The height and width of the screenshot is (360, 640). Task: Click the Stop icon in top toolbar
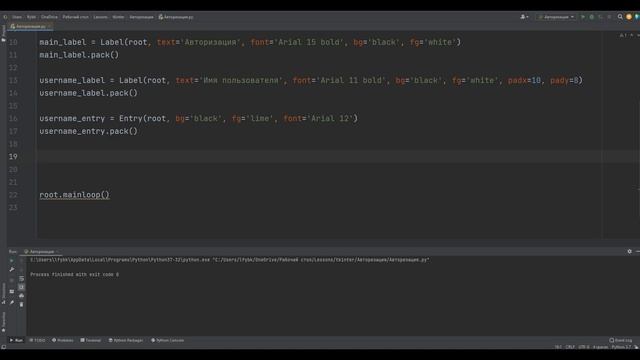coord(609,17)
